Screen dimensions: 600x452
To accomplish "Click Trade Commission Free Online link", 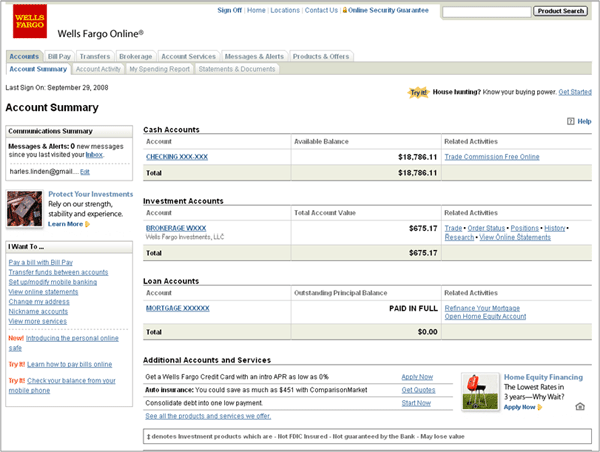I will pos(492,157).
